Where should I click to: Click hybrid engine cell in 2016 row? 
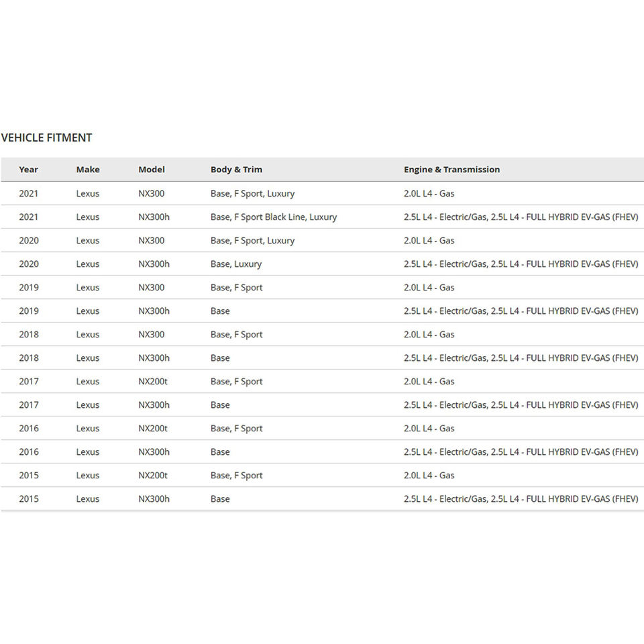click(x=521, y=451)
